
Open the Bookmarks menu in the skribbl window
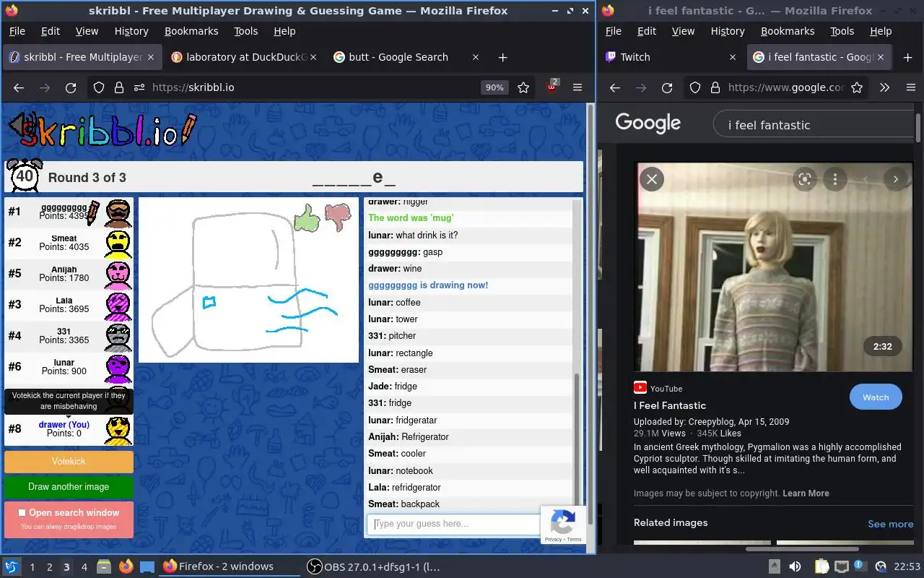[x=191, y=31]
